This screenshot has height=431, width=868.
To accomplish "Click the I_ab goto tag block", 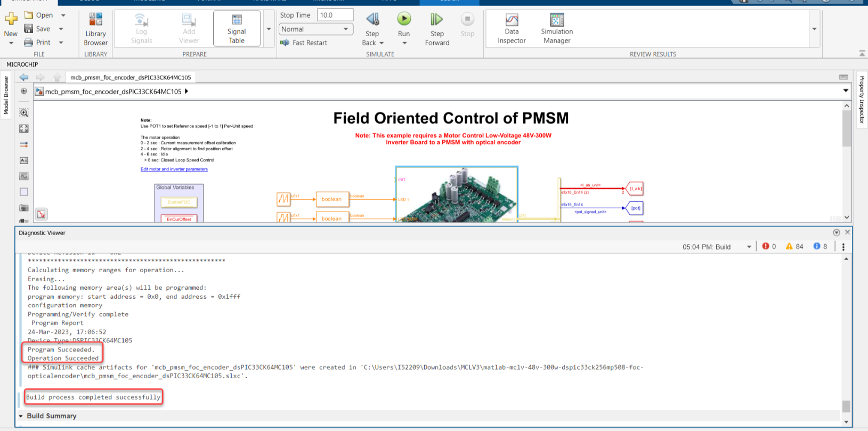I will (x=635, y=189).
